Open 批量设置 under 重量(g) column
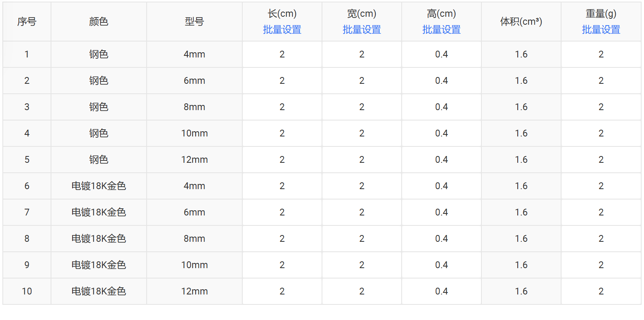 [601, 30]
